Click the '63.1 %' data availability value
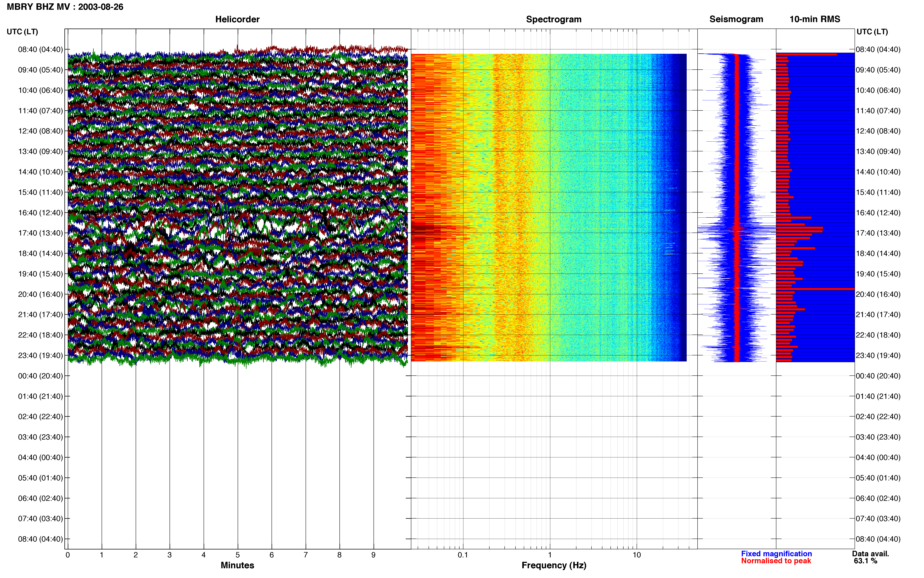Image resolution: width=924 pixels, height=578 pixels. 865,561
